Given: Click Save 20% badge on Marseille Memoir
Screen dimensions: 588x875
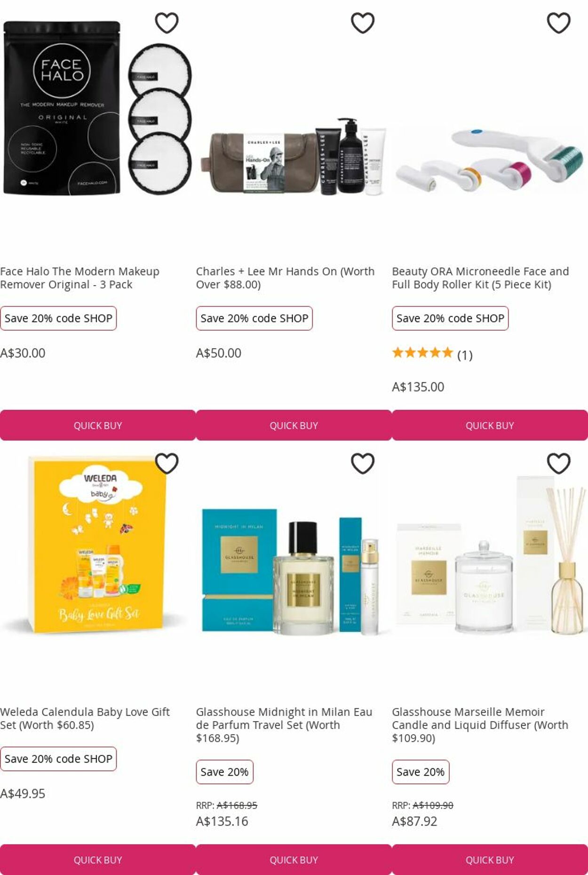Looking at the screenshot, I should coord(421,772).
